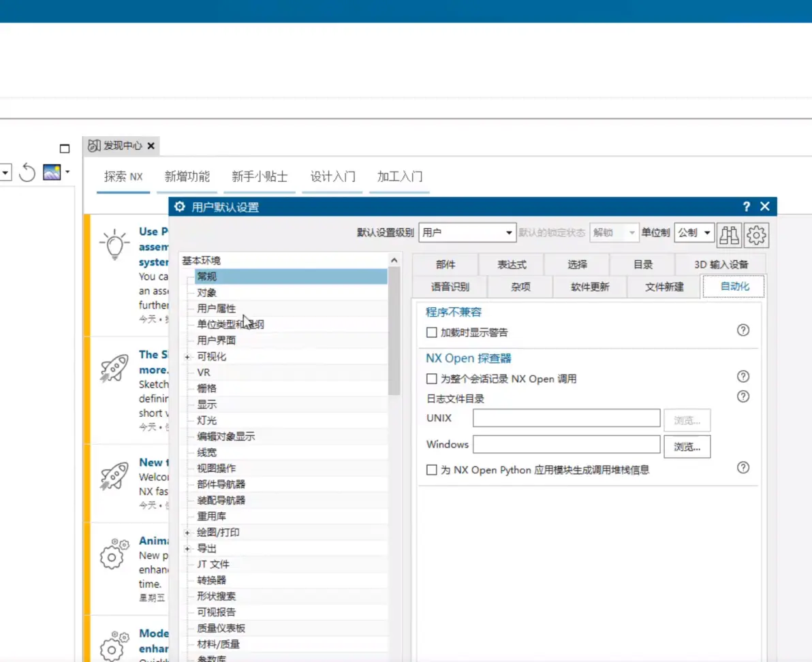Switch to the 杂项 tab
Image resolution: width=812 pixels, height=662 pixels.
tap(520, 287)
